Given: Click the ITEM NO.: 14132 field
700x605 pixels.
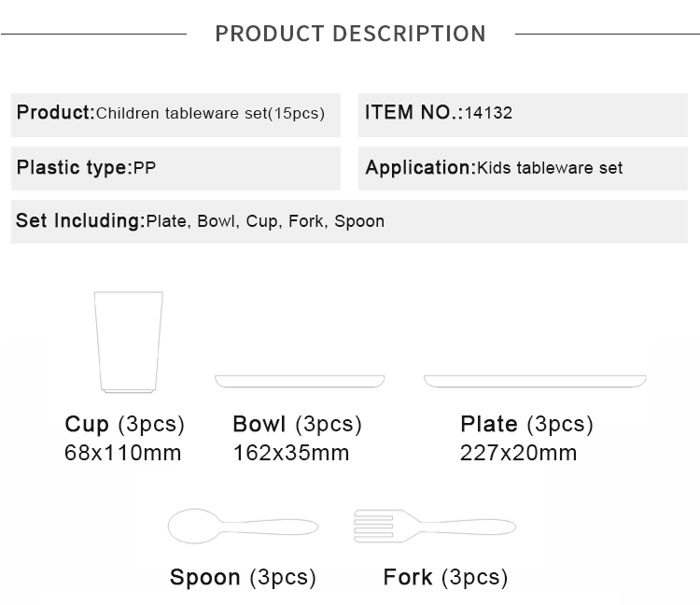Looking at the screenshot, I should point(523,115).
